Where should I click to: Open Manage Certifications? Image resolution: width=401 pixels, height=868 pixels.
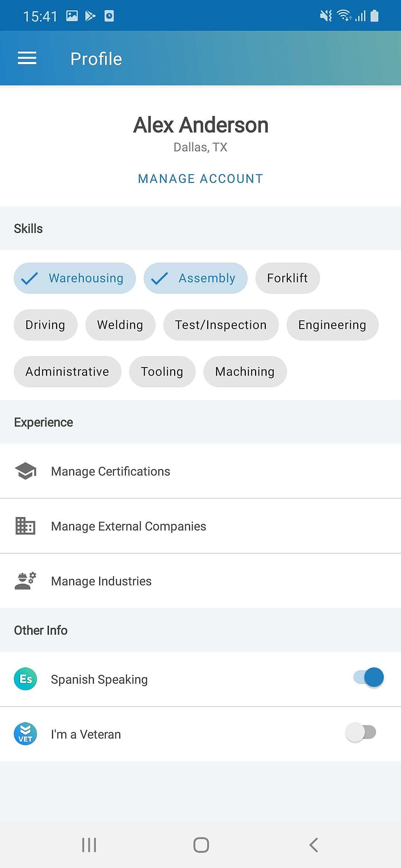click(200, 471)
